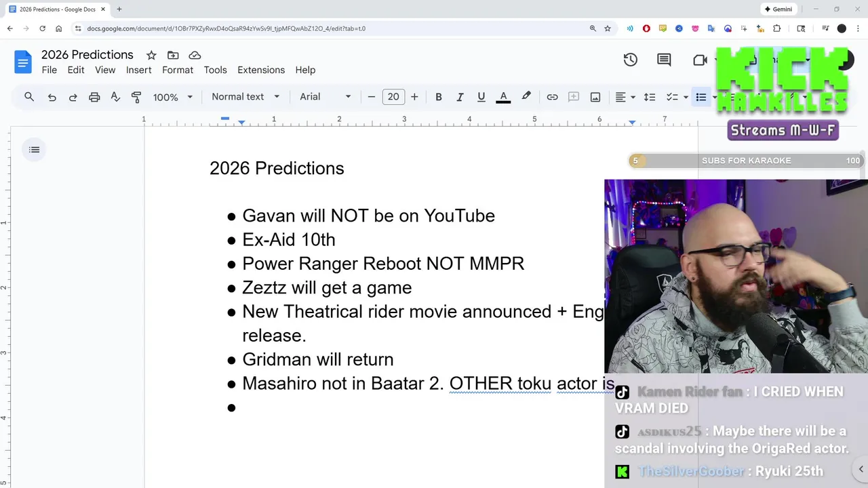Screen dimensions: 868x488
Task: Open the text alignment dropdown
Action: tap(625, 97)
